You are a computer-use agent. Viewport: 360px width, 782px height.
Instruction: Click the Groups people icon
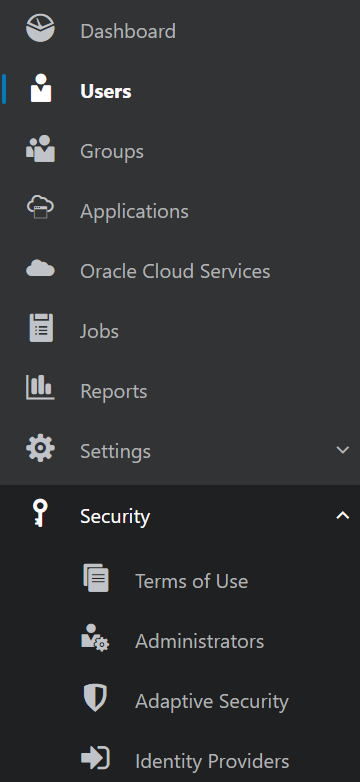[40, 148]
